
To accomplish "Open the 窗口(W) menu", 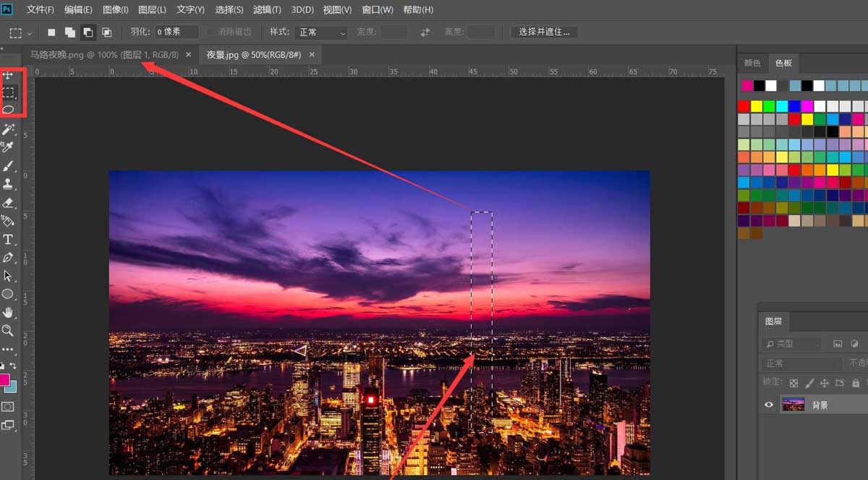I will coord(378,9).
